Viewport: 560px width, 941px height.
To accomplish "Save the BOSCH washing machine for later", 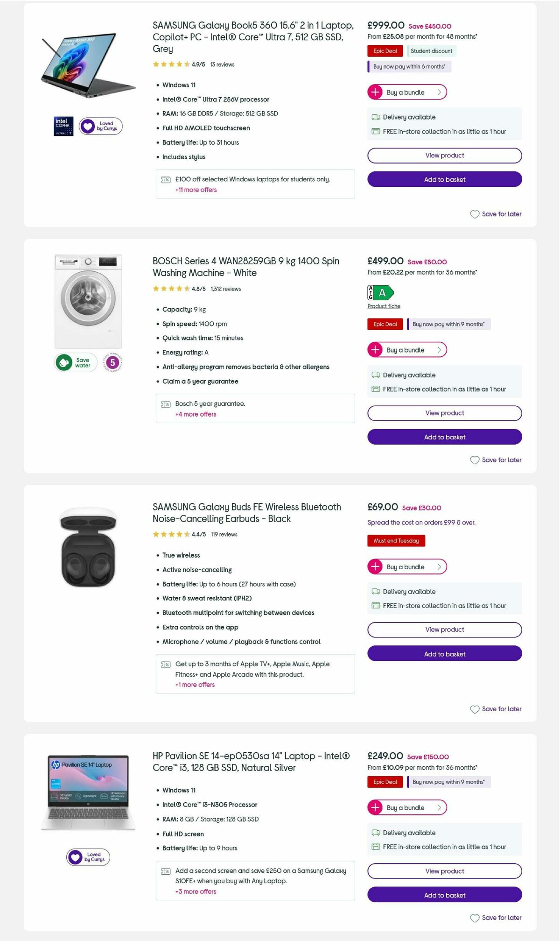I will tap(496, 460).
